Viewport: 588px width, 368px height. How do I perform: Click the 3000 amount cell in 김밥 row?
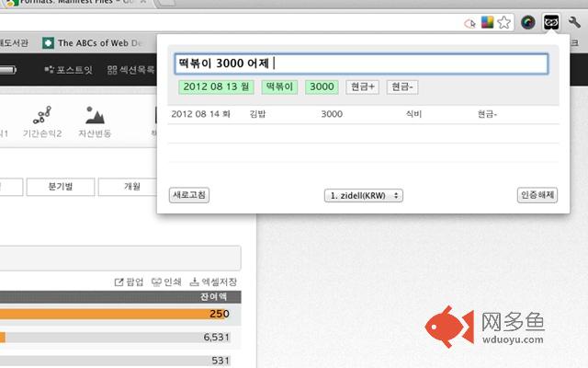pos(332,114)
